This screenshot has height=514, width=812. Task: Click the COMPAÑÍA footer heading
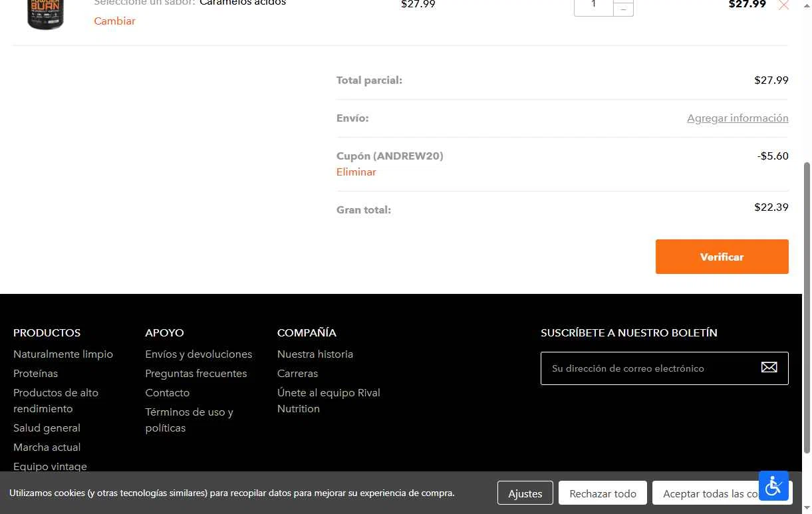tap(307, 332)
